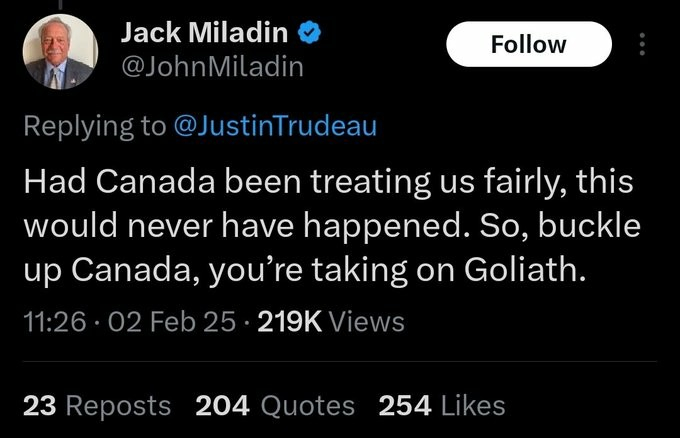Click the Follow button
The width and height of the screenshot is (680, 438).
[528, 45]
